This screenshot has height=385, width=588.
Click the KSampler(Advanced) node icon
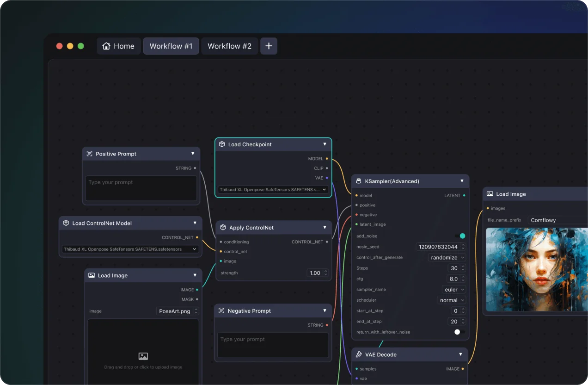(359, 181)
